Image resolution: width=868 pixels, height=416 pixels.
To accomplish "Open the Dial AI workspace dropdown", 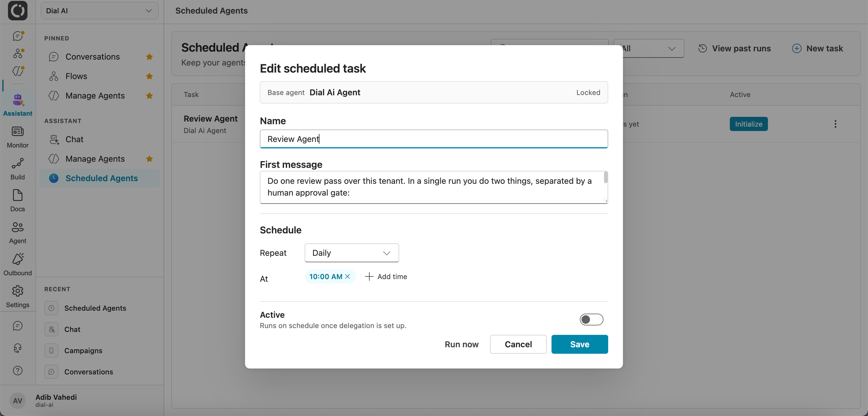I will (100, 11).
